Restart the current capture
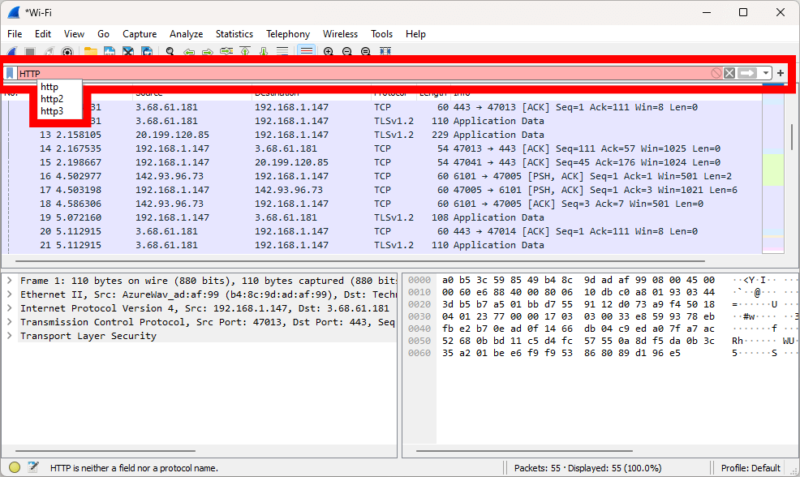This screenshot has width=800, height=477. coord(49,52)
